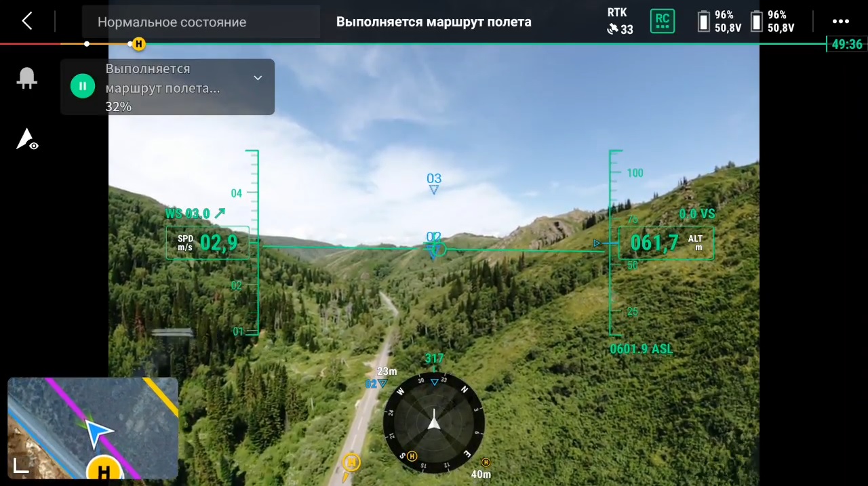Click the H home marker on battery bar
Screen dimensions: 868x486
pyautogui.click(x=138, y=44)
